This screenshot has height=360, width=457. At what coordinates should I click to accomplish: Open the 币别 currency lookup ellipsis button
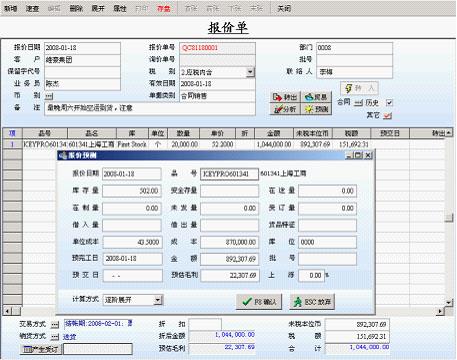(x=49, y=96)
